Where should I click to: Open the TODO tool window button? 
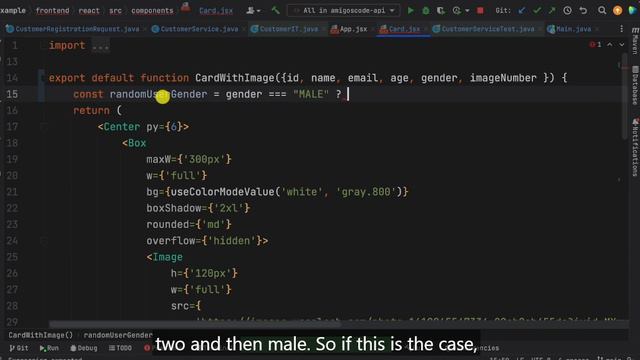(x=120, y=348)
